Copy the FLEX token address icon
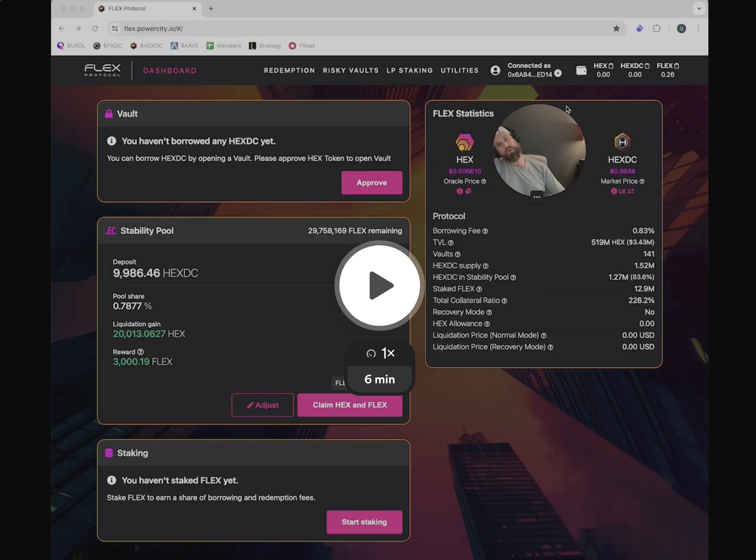This screenshot has height=560, width=756. click(677, 66)
